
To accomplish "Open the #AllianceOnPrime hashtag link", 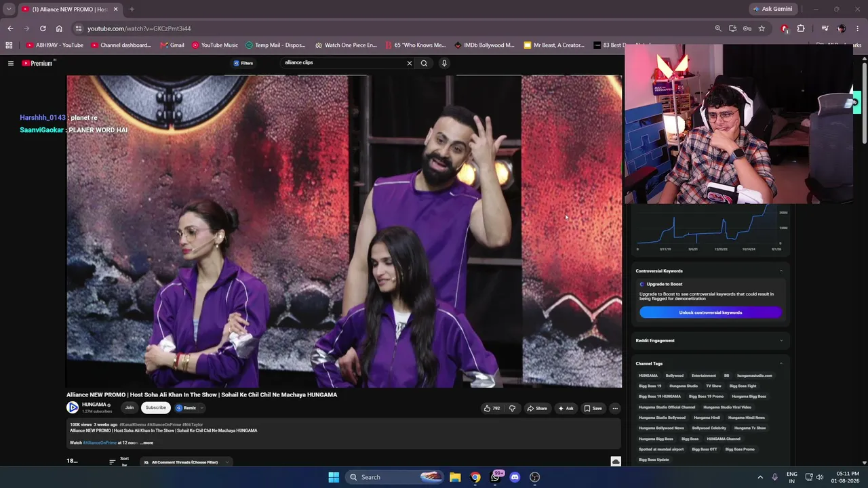I will [100, 443].
